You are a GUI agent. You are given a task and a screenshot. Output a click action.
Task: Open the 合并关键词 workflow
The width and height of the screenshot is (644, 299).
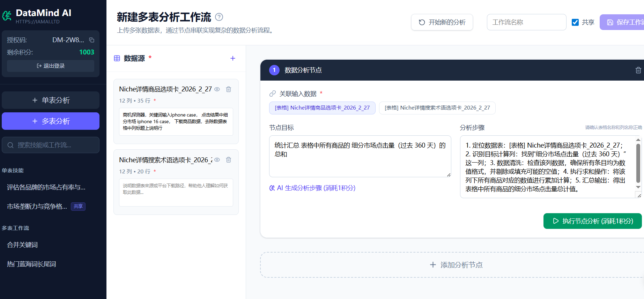(22, 245)
